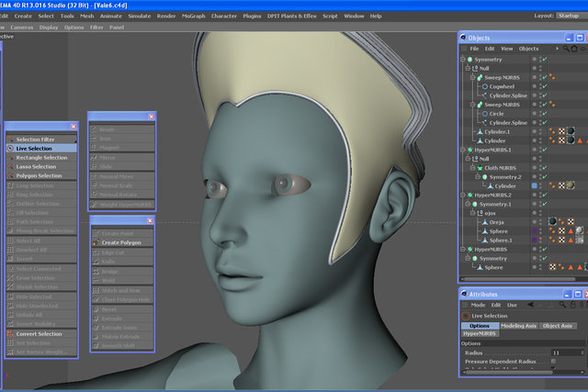Click the Cloth NURBS object icon
Image resolution: width=588 pixels, height=392 pixels.
[x=480, y=168]
